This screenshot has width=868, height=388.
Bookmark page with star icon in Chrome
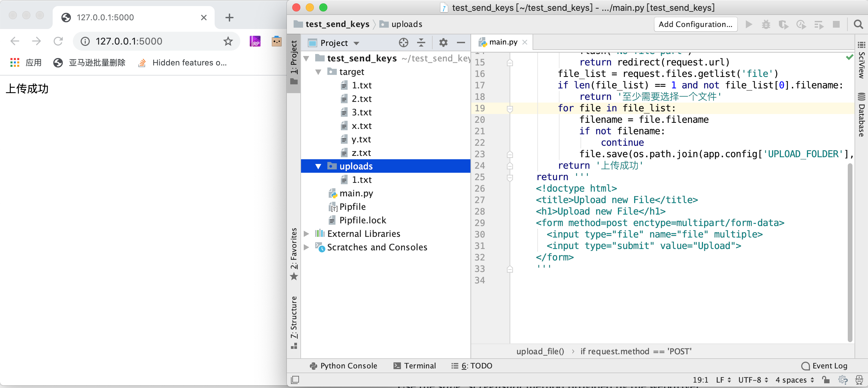[228, 41]
